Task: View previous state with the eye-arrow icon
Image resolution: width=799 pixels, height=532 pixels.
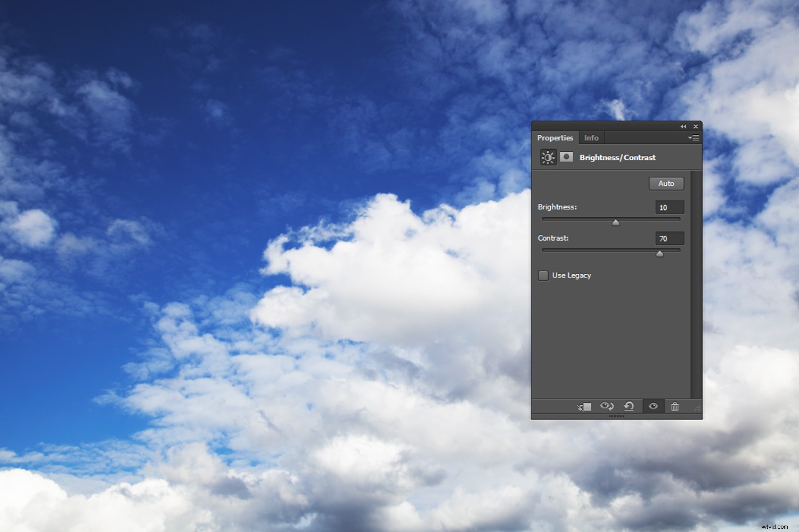Action: click(607, 406)
